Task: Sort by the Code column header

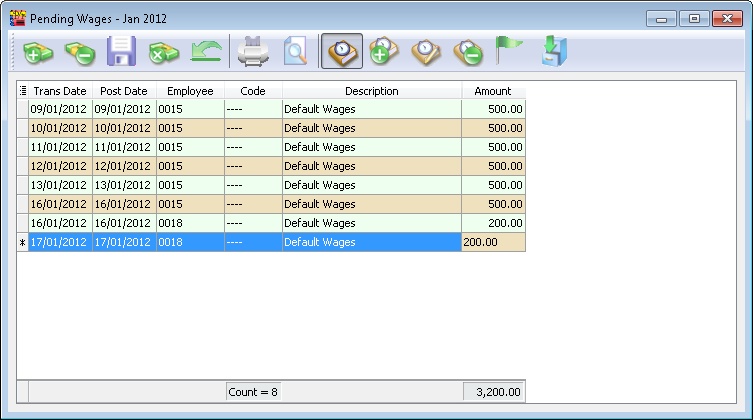Action: 253,91
